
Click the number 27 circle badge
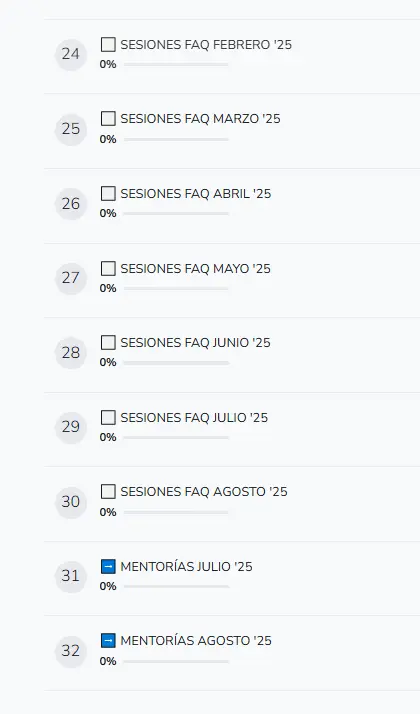[x=71, y=278]
